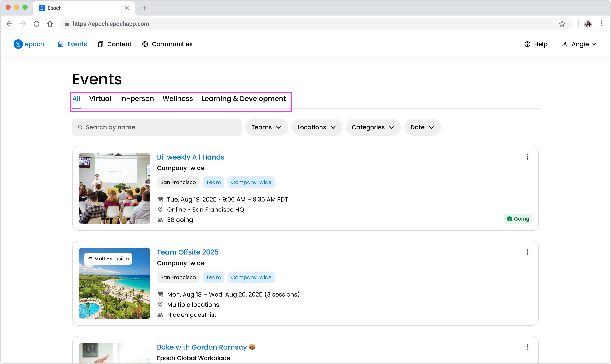Open more options for Bi-weekly All Hands

[528, 157]
